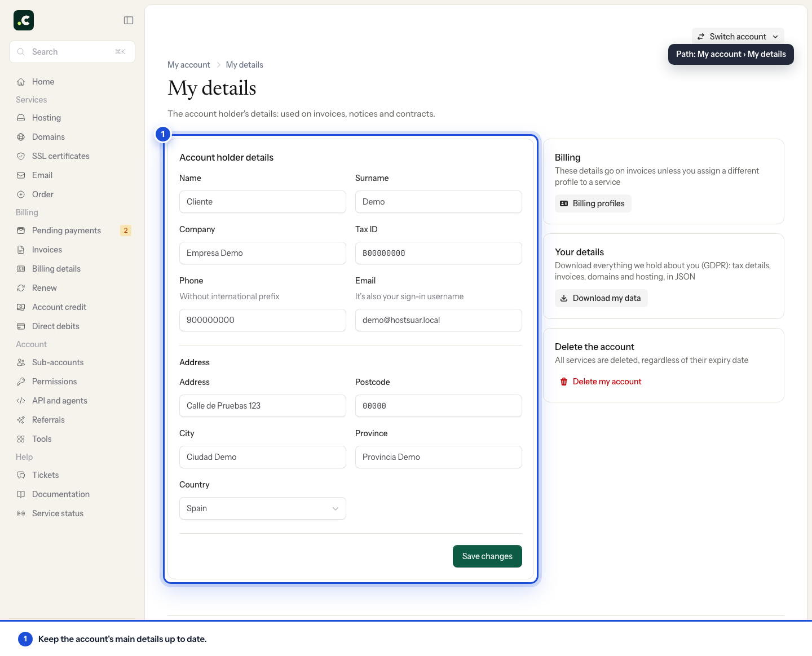This screenshot has height=656, width=812.
Task: Click Delete my account
Action: tap(601, 382)
